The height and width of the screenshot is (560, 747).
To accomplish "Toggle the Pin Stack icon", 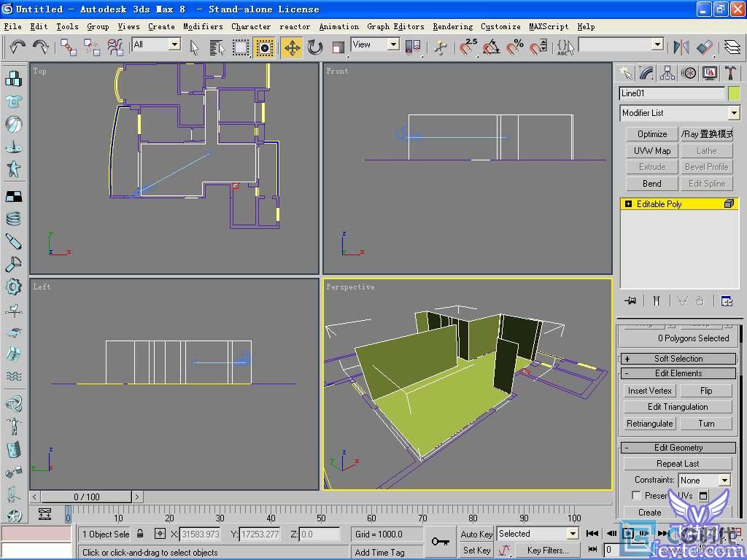I will coord(630,300).
